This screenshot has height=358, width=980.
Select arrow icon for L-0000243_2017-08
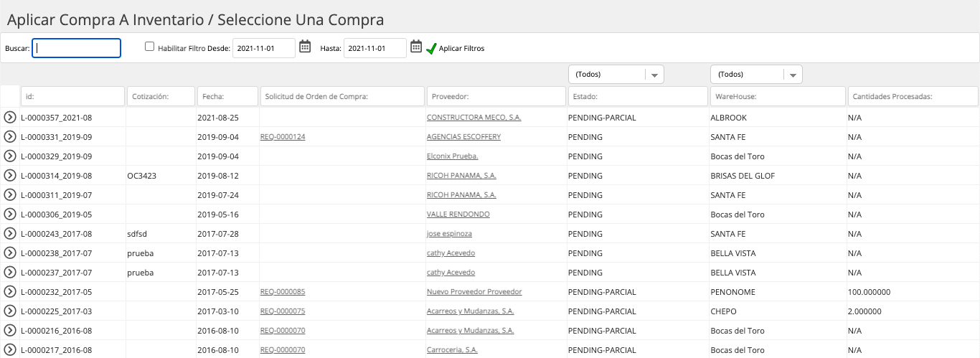tap(10, 233)
